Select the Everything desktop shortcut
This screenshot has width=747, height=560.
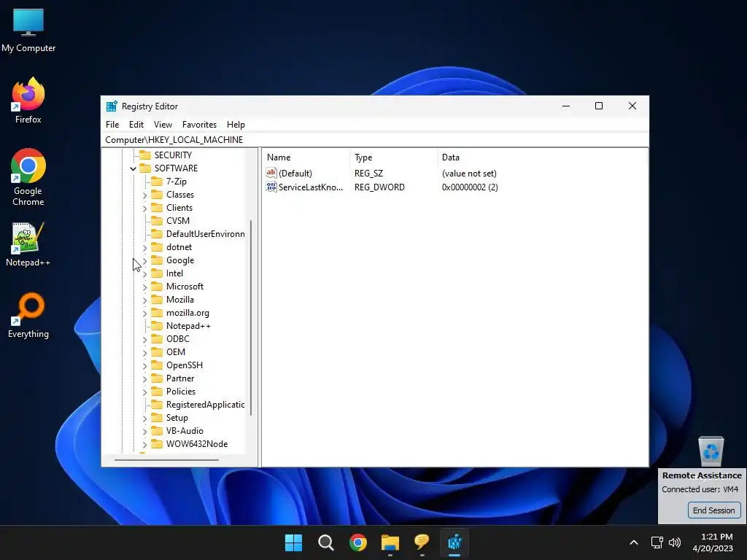(x=28, y=315)
